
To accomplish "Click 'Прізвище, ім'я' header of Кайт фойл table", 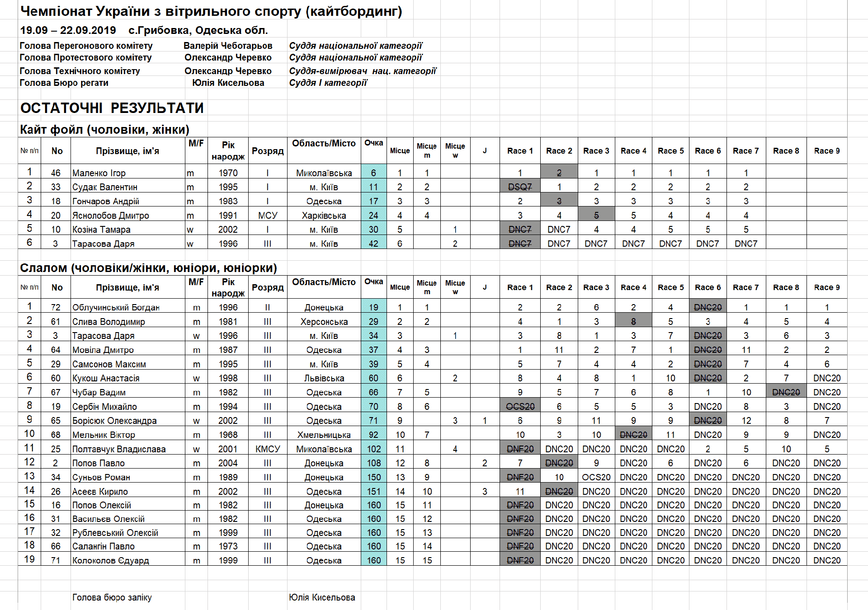I will pyautogui.click(x=127, y=151).
